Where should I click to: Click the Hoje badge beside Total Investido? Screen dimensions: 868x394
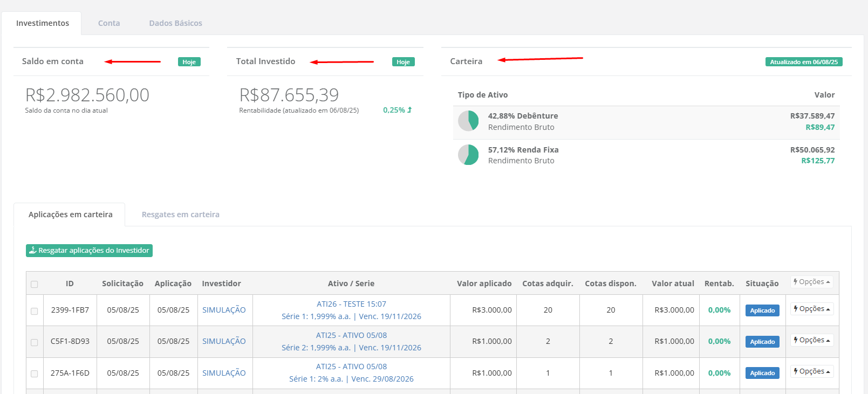click(x=403, y=62)
